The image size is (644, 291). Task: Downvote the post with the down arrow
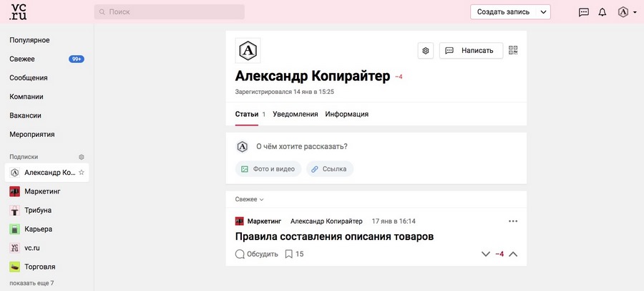(486, 254)
